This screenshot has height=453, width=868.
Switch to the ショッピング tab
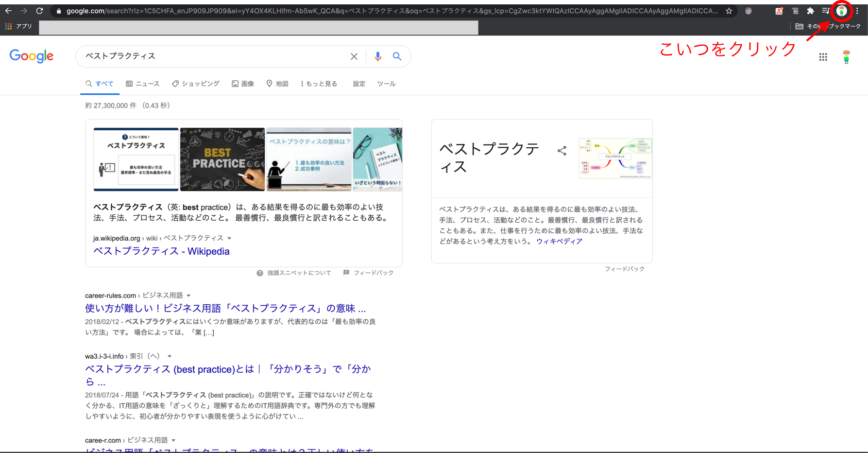pyautogui.click(x=196, y=84)
